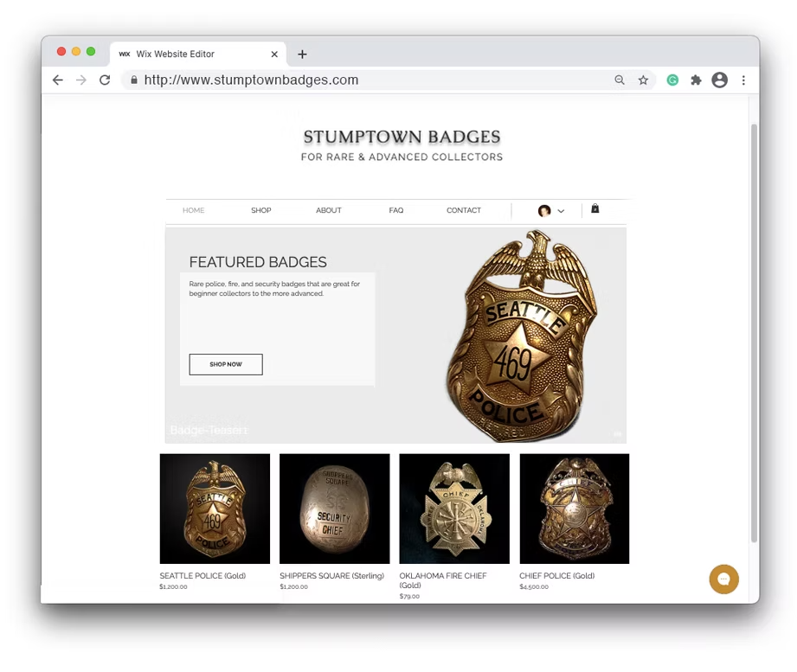This screenshot has width=797, height=672.
Task: Open the Shippers Square badge thumbnail
Action: point(334,509)
